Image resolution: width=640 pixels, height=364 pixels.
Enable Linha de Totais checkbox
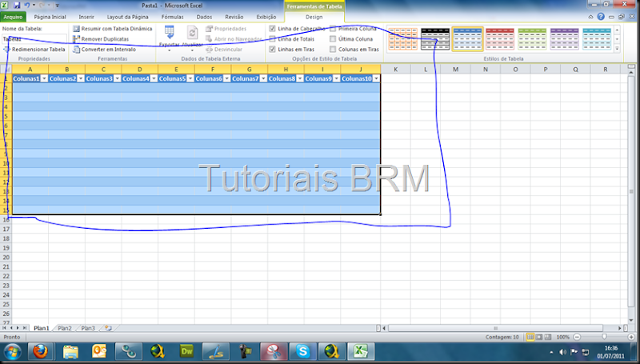(x=273, y=38)
